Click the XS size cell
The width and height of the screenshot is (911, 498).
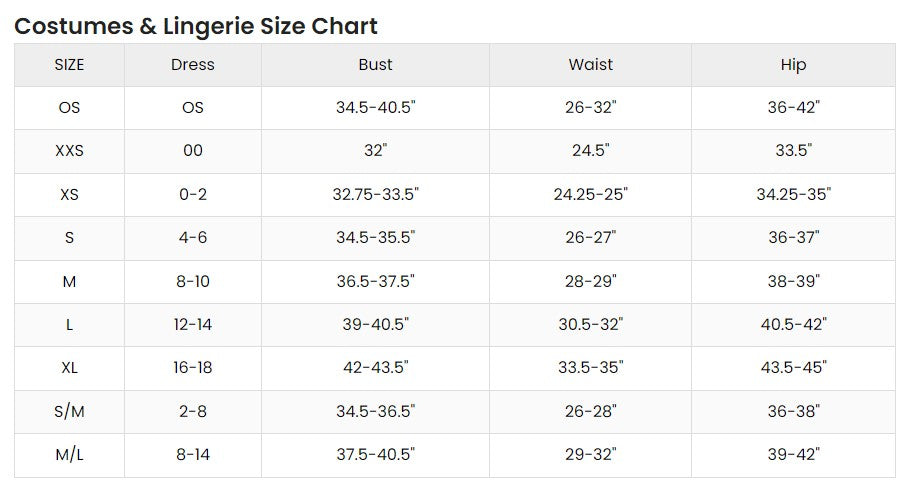coord(69,195)
